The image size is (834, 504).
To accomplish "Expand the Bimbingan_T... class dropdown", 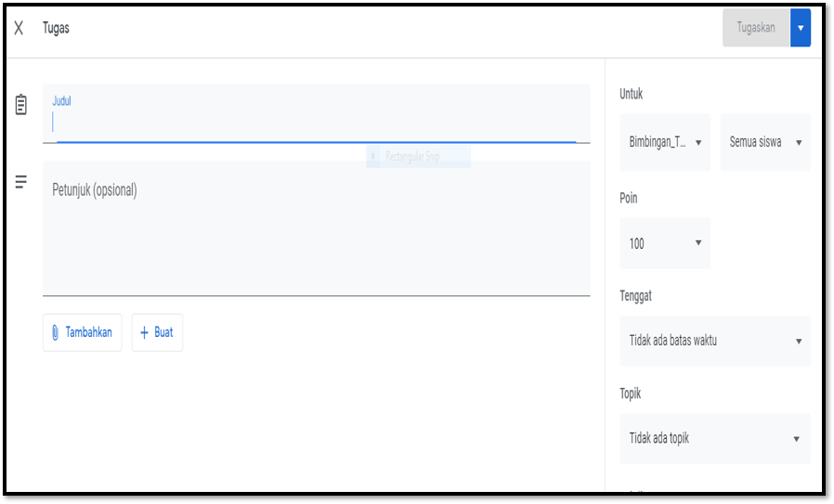I will [665, 142].
